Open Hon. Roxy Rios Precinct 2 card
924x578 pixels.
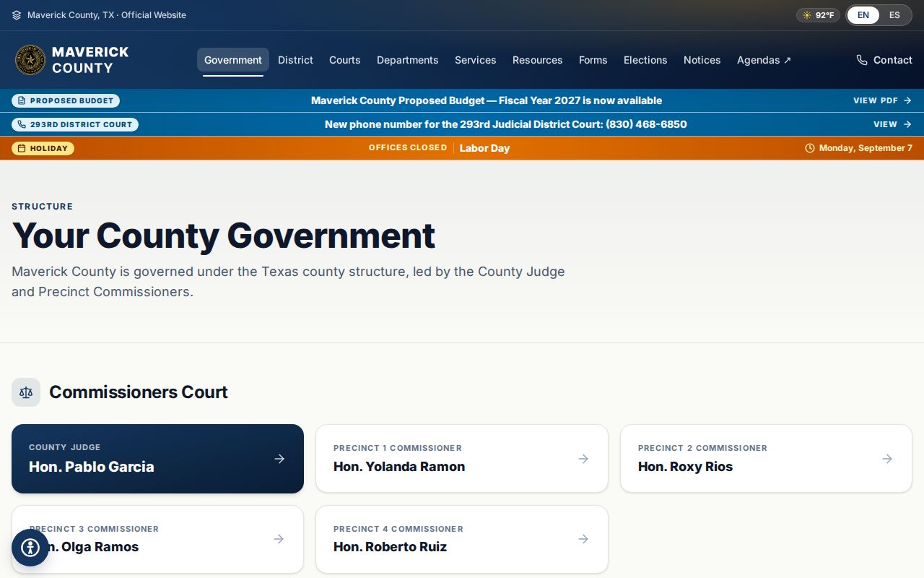coord(766,459)
